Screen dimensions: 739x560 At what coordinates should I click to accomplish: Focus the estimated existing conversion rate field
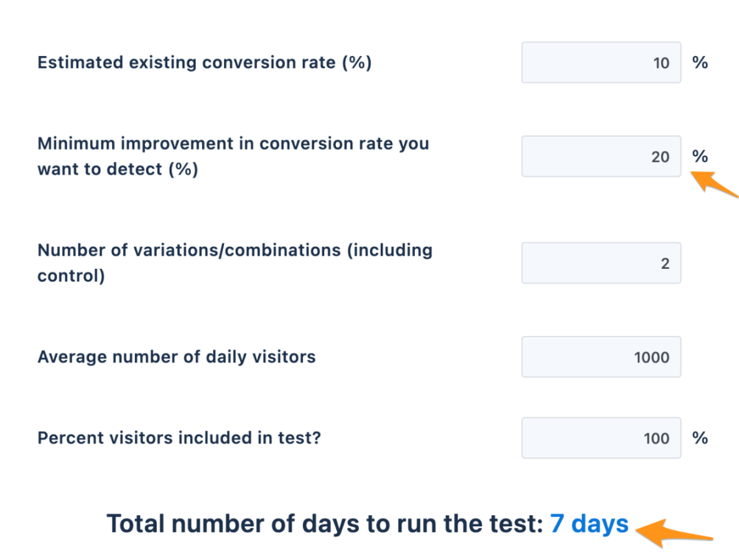(x=601, y=62)
